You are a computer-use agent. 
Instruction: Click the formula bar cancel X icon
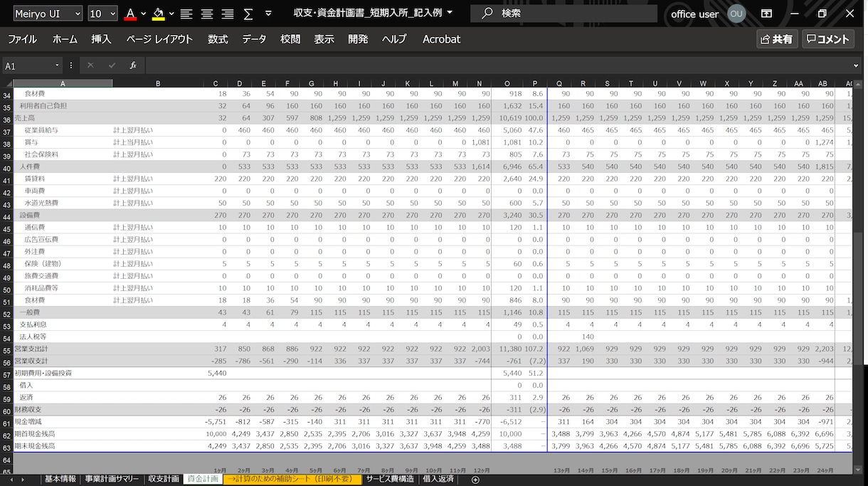(x=90, y=65)
